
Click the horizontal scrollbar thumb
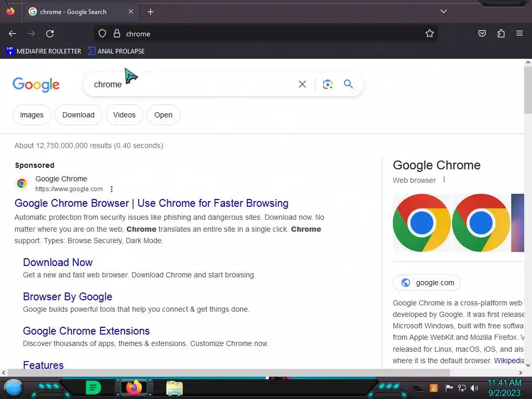pyautogui.click(x=228, y=373)
